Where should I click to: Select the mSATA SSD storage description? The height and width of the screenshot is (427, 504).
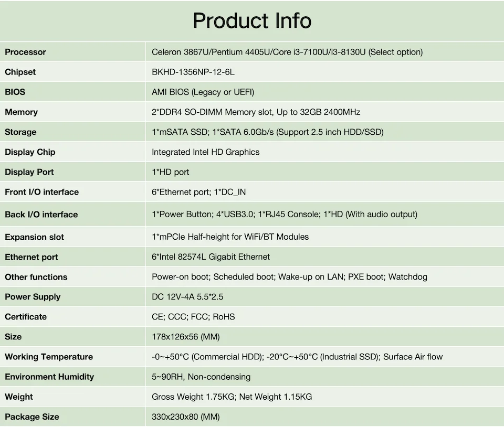pyautogui.click(x=267, y=132)
